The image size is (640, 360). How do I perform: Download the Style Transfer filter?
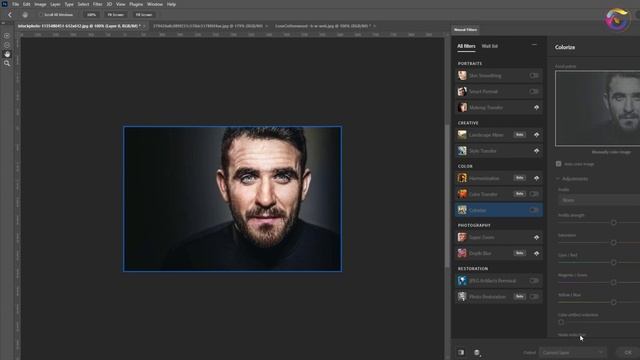click(x=536, y=151)
